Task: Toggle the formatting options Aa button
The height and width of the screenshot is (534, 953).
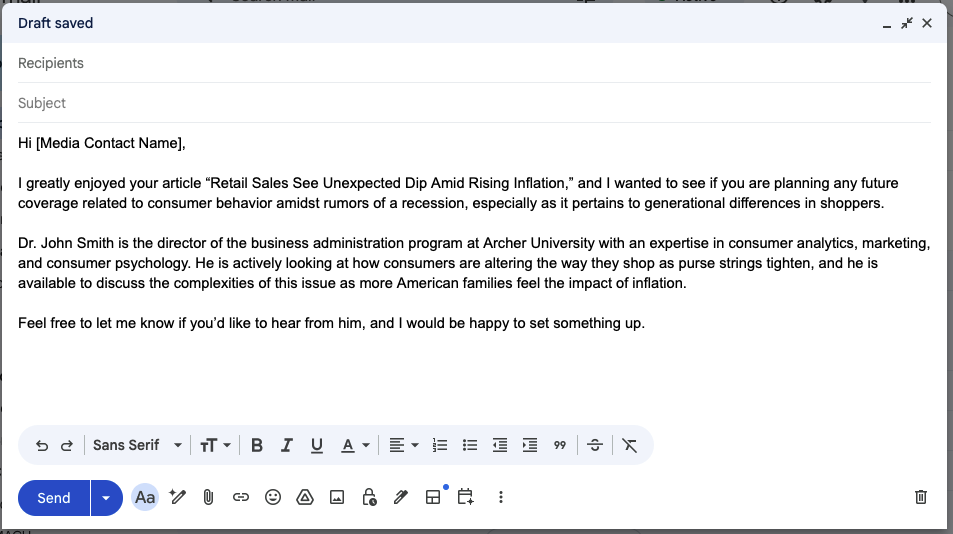Action: 145,498
